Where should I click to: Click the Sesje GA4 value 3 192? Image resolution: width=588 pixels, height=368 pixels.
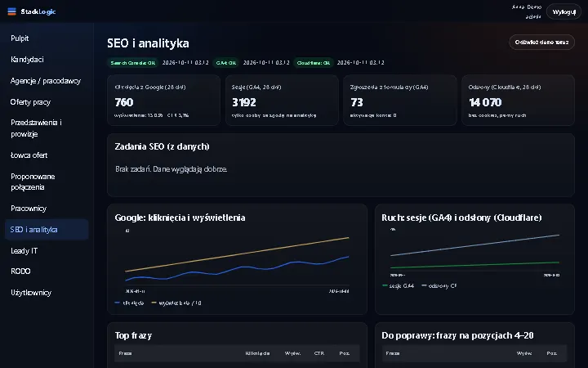click(243, 102)
